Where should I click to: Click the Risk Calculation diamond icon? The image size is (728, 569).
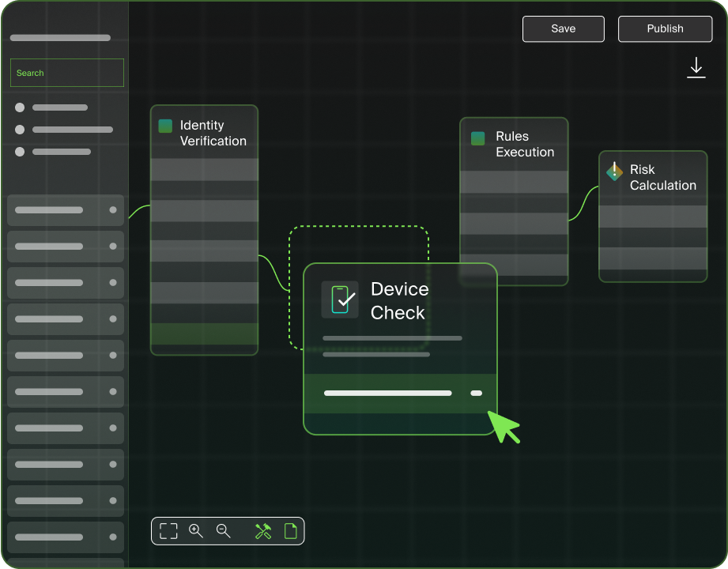614,171
